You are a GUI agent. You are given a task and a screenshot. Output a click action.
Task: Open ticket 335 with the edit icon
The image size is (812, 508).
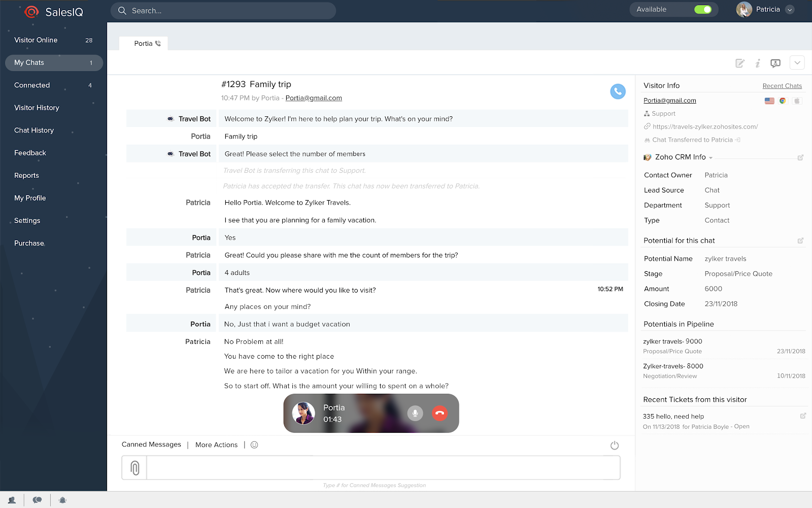coord(803,416)
